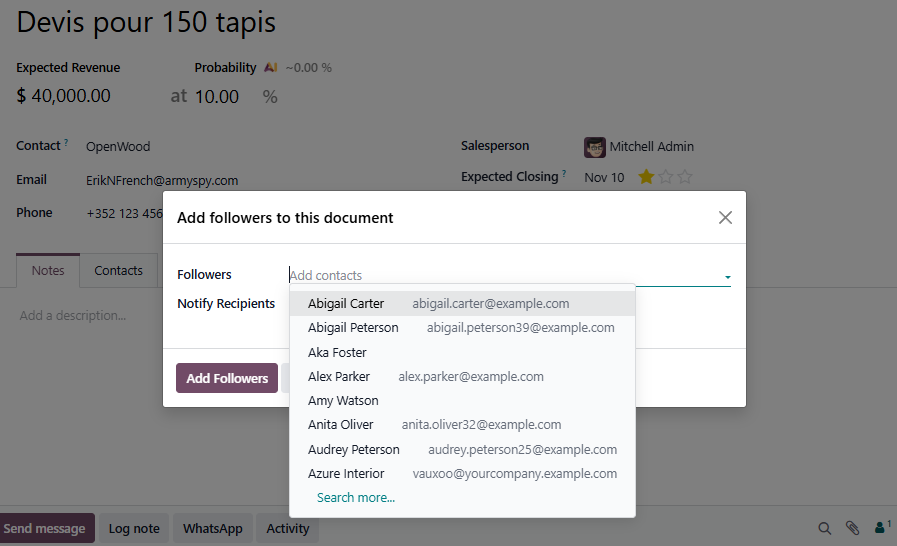
Task: Select Abigail Carter from the suggestions
Action: coord(346,304)
